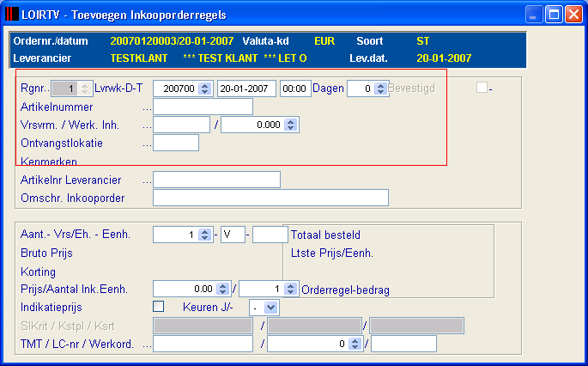Viewport: 588px width, 366px height.
Task: Click the time field showing 00:00
Action: pos(295,88)
